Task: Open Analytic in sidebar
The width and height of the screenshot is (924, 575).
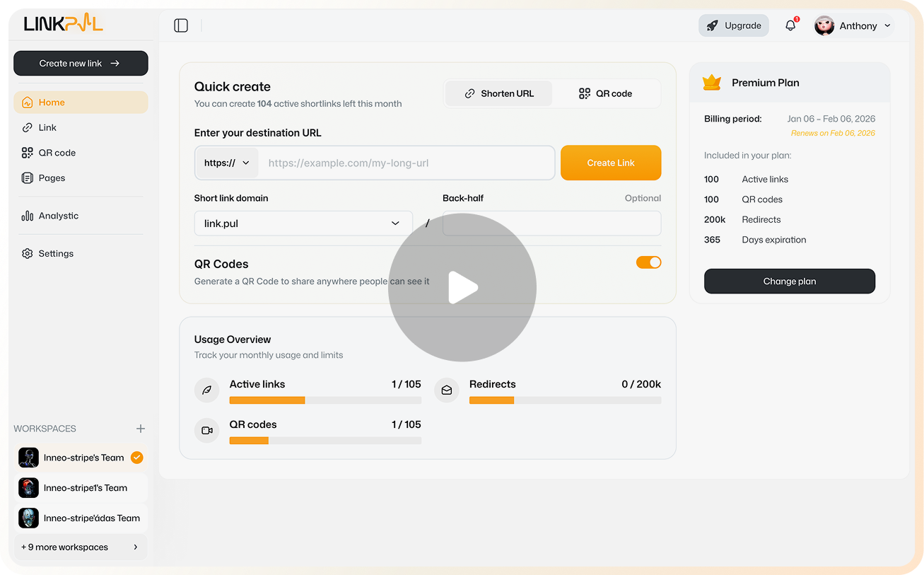Action: [81, 216]
